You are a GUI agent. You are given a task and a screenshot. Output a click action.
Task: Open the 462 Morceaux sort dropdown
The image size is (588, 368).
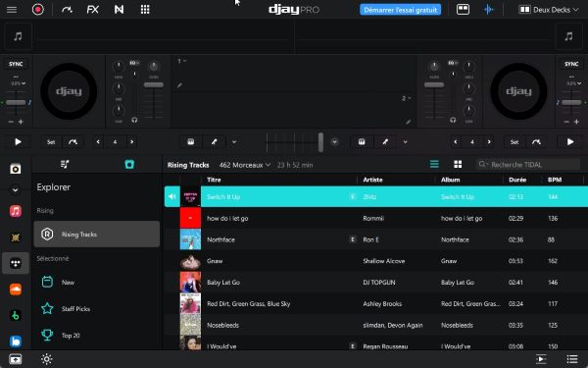pyautogui.click(x=244, y=165)
